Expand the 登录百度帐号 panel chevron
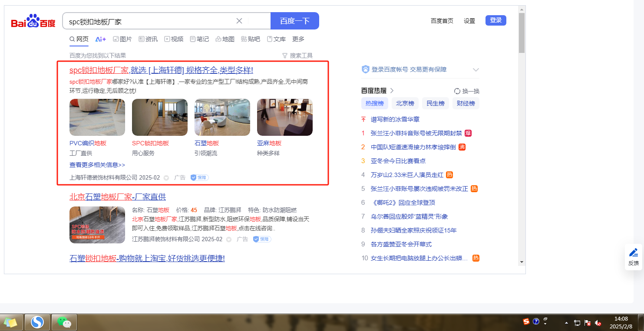The width and height of the screenshot is (644, 331). 476,69
